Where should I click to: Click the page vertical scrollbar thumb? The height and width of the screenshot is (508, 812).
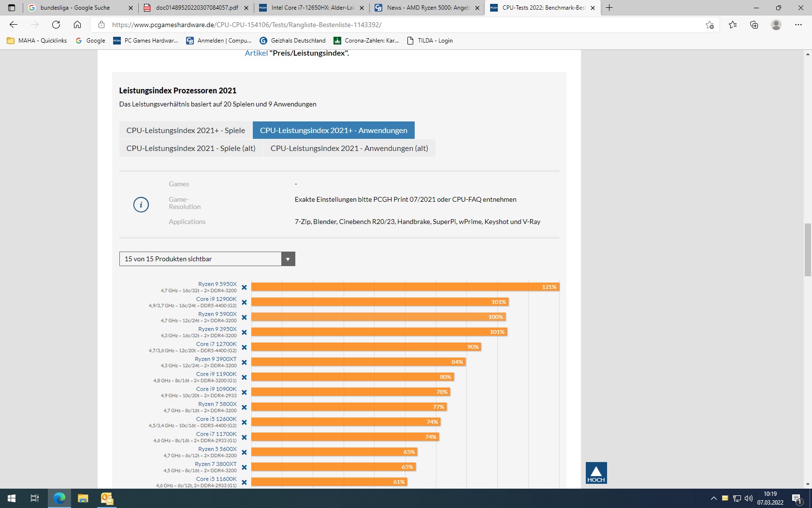808,250
